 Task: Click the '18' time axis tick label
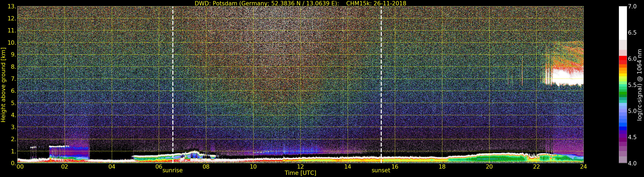[x=442, y=166]
